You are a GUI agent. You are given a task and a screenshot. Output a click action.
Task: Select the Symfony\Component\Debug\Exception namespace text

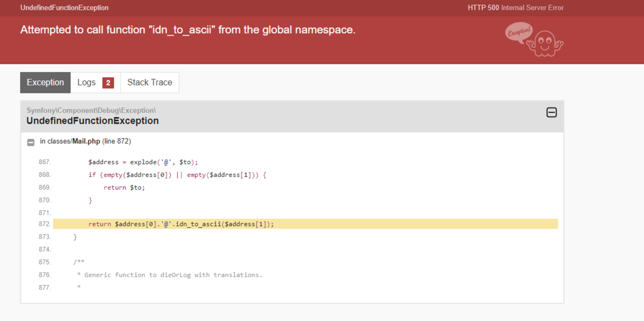pyautogui.click(x=91, y=111)
